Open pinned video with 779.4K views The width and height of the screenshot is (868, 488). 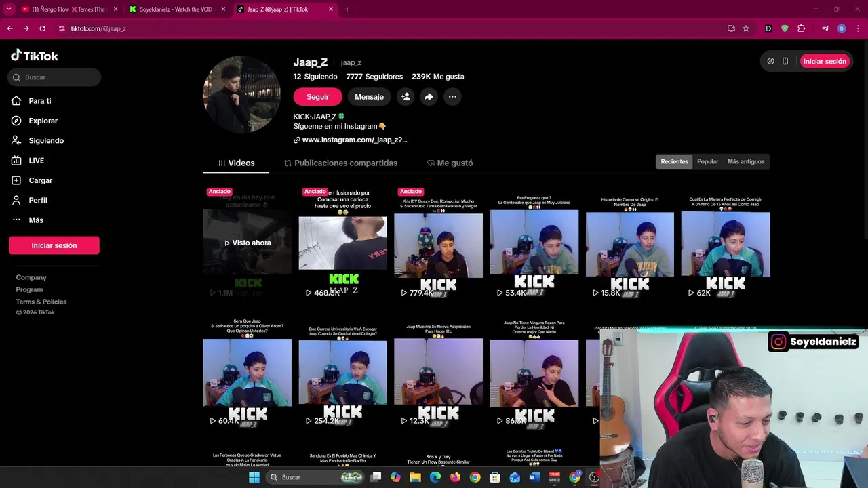tap(438, 243)
